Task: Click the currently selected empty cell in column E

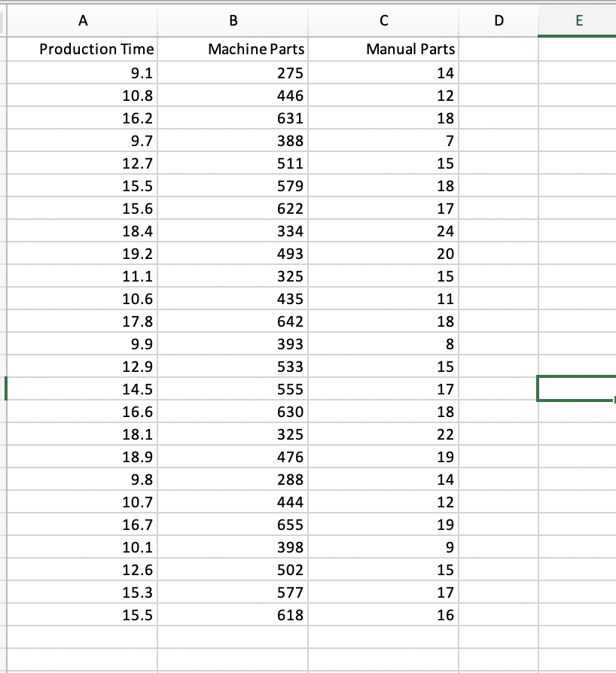Action: click(577, 388)
